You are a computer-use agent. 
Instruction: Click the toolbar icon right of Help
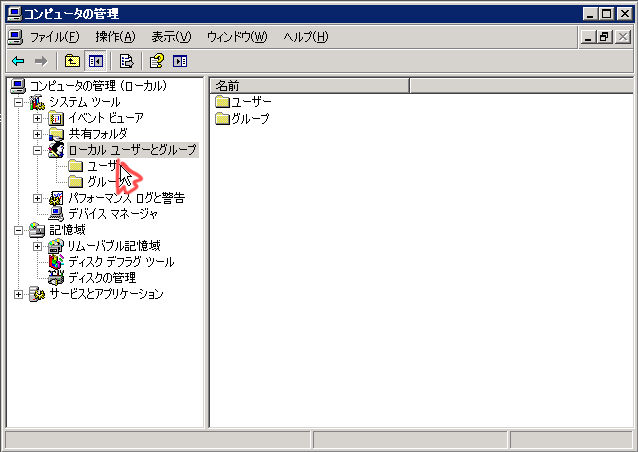point(180,61)
